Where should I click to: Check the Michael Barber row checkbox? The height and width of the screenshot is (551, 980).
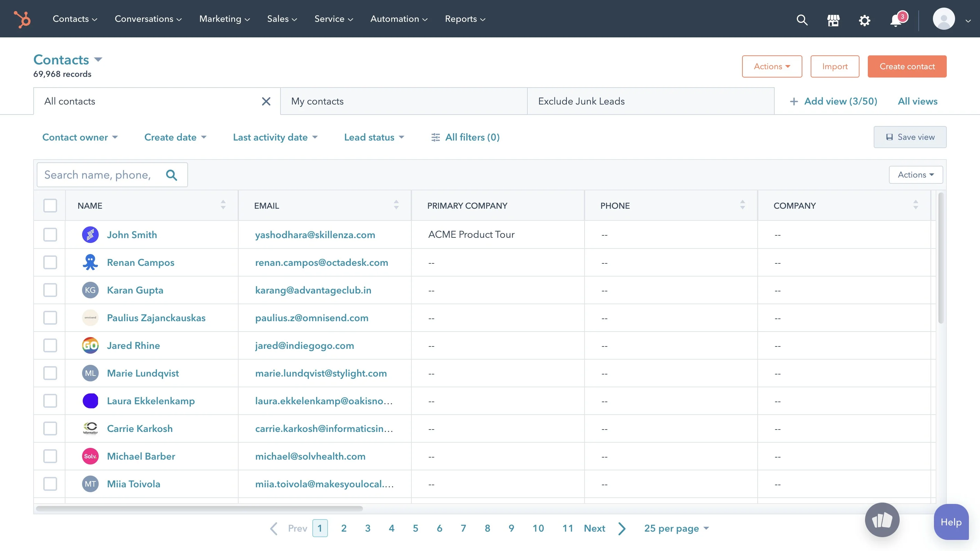[x=50, y=456]
